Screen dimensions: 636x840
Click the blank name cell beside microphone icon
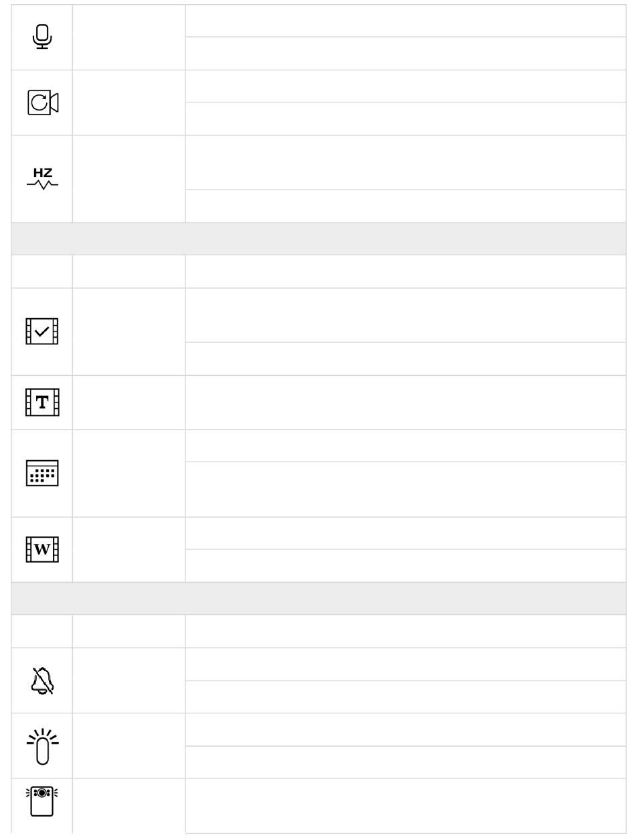pos(129,37)
